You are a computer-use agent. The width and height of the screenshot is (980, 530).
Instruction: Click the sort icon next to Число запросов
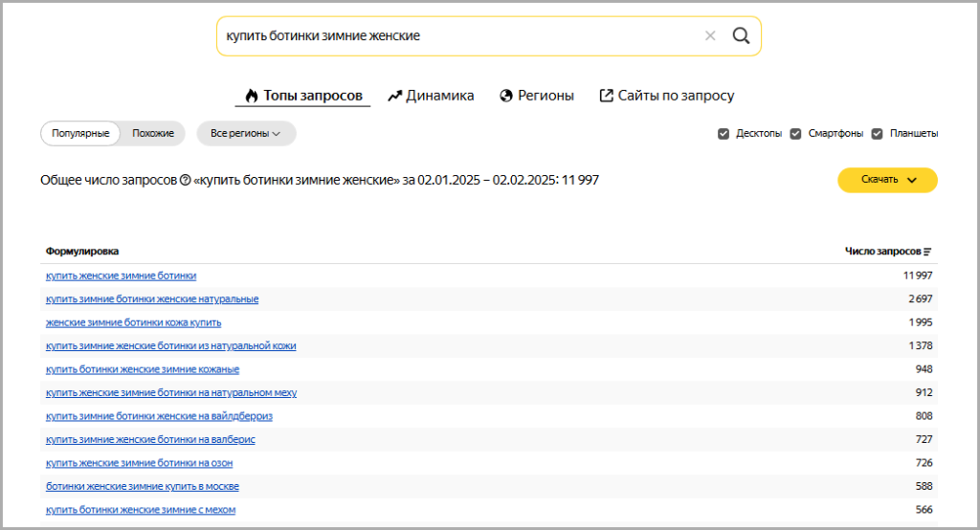click(927, 252)
